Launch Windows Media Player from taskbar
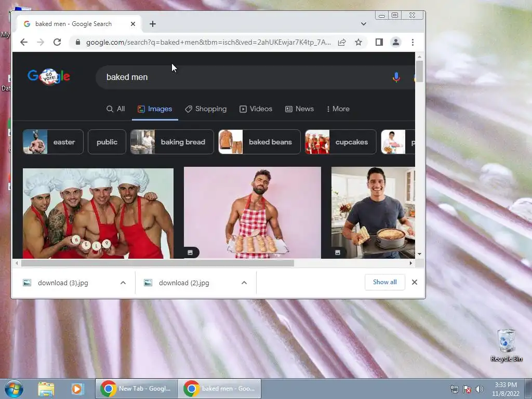The image size is (532, 399). [x=77, y=389]
